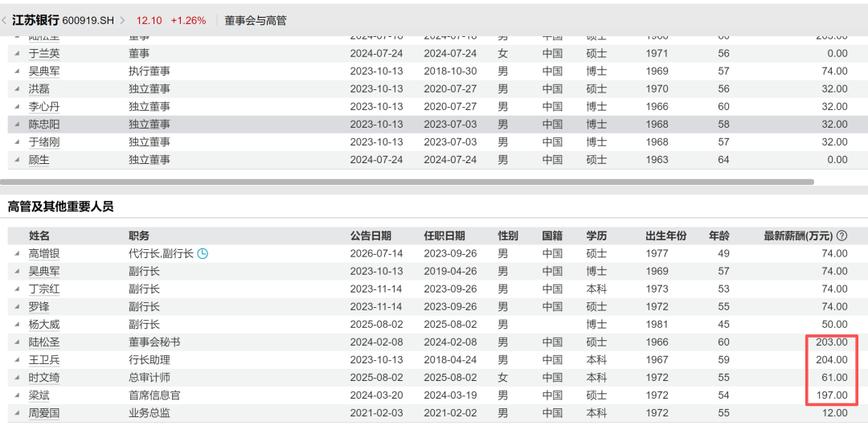
Task: Click the 行长助理 position cell
Action: tap(149, 360)
